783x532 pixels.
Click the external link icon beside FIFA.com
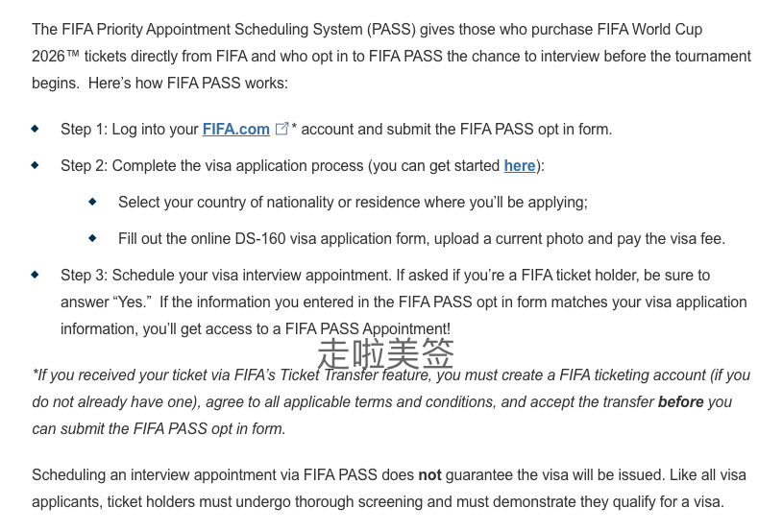[x=281, y=129]
